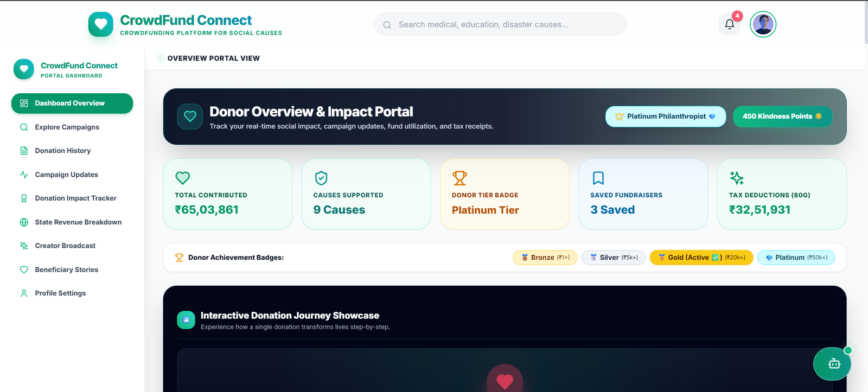
Task: Click the Dashboard Overview grid icon
Action: [24, 104]
